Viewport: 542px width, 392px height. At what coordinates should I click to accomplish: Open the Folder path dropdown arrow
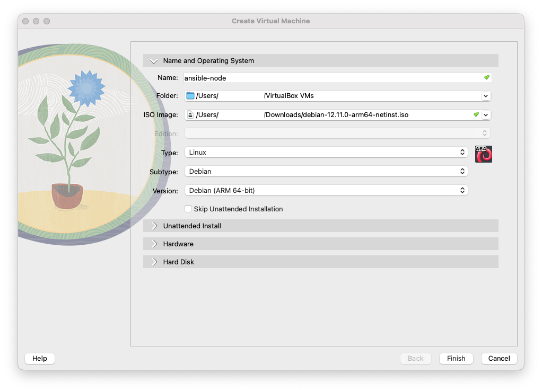tap(485, 96)
